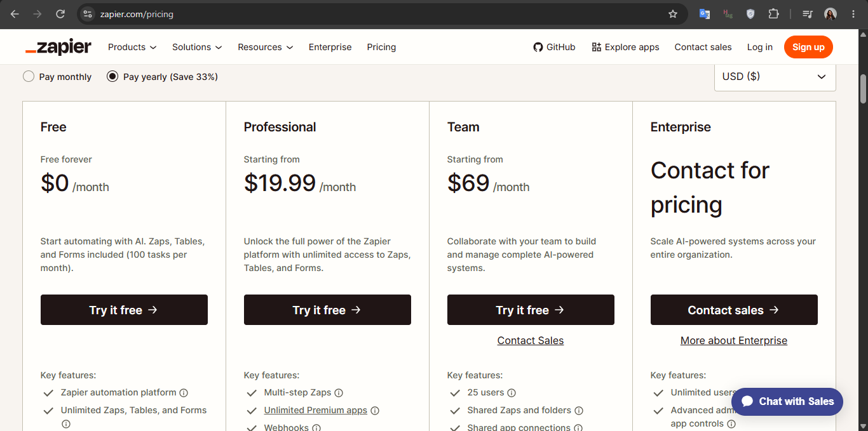Show info icon for Unlimited Premium apps
Screen dimensions: 868x431
(375, 411)
